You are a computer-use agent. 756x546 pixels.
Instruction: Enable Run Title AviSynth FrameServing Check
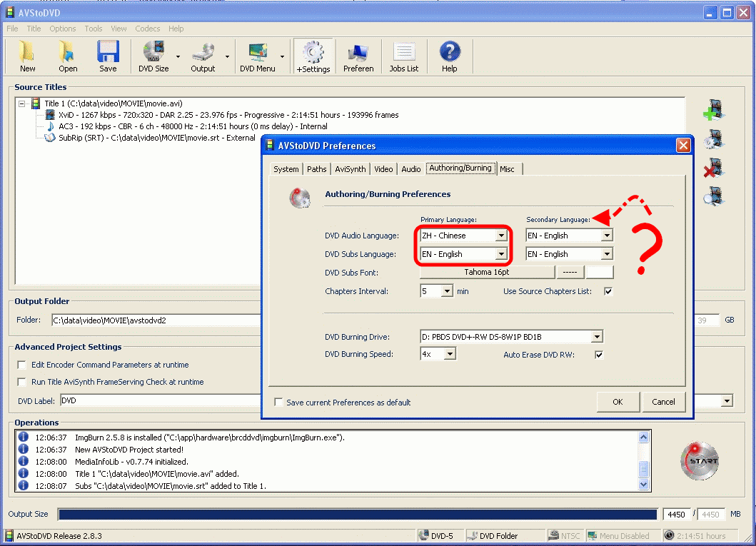[x=21, y=382]
